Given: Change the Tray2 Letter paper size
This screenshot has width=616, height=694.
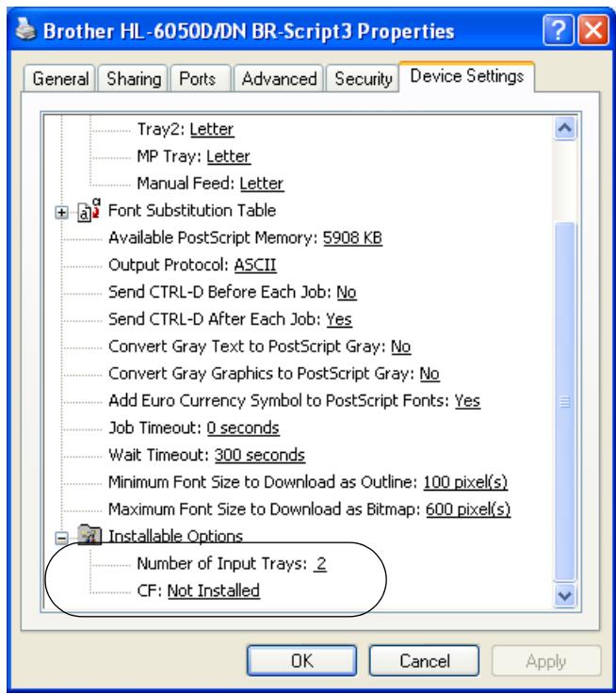Looking at the screenshot, I should coord(212,129).
